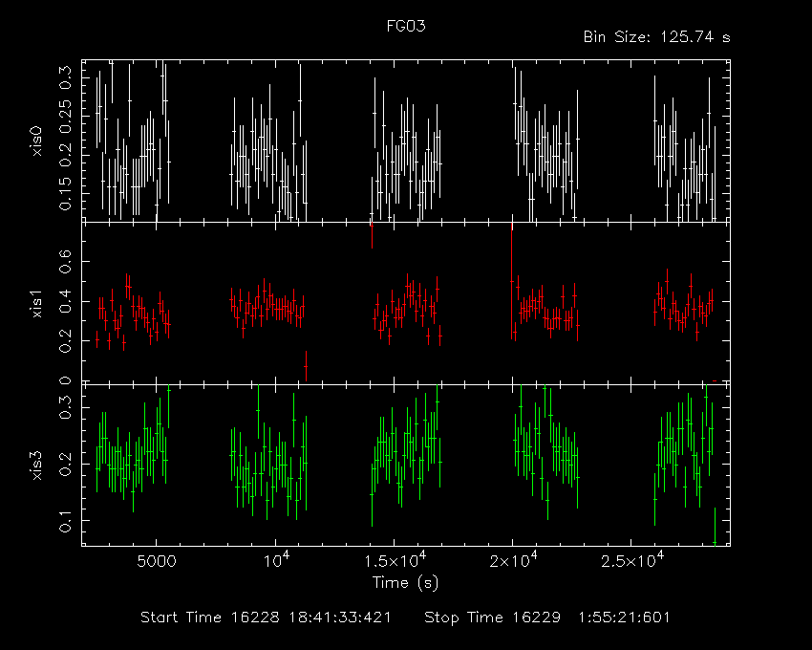The height and width of the screenshot is (650, 812).
Task: Click the 0 tick on xis1 axis
Action: 65,380
